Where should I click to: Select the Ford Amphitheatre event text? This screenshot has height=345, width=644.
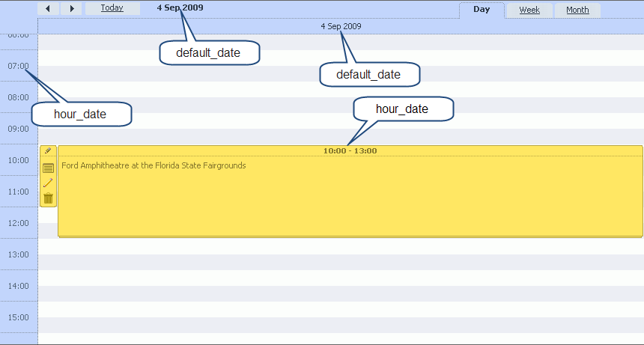[x=154, y=165]
